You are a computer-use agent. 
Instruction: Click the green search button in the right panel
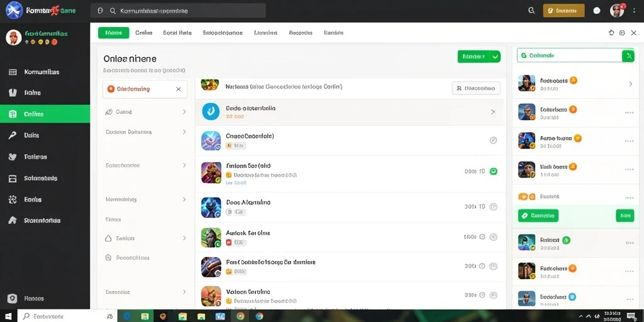click(x=628, y=55)
